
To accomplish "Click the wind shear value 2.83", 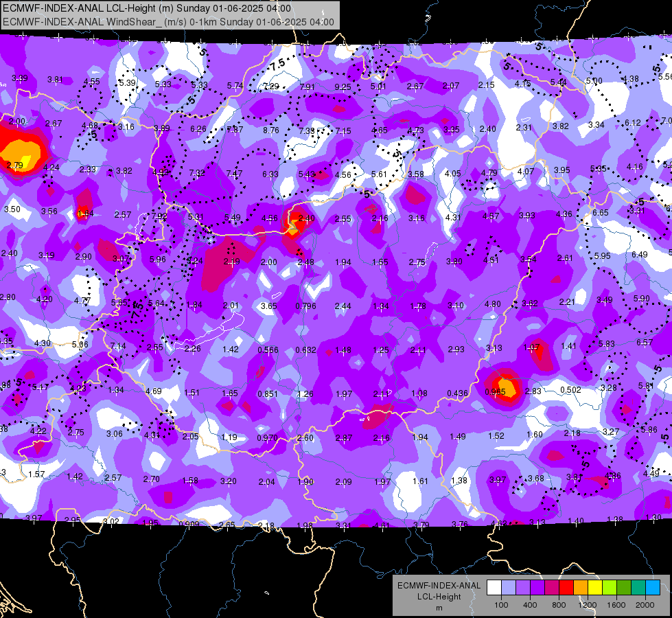I will (533, 391).
